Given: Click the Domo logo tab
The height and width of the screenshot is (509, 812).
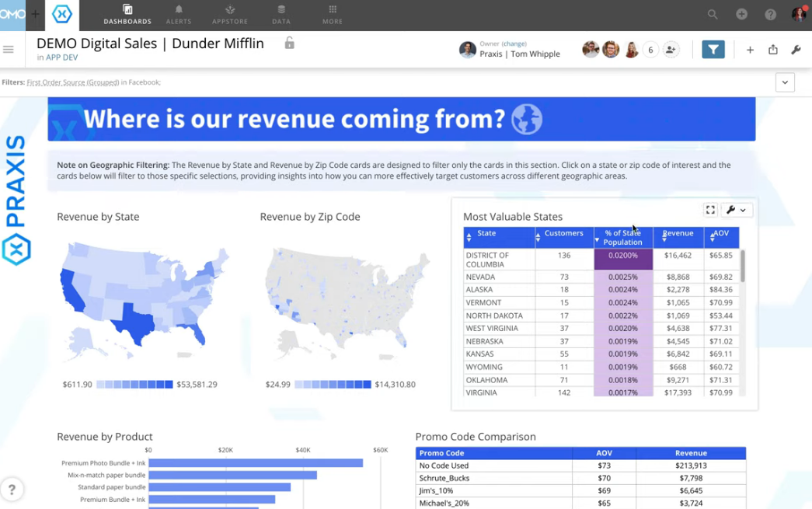Looking at the screenshot, I should coord(12,15).
